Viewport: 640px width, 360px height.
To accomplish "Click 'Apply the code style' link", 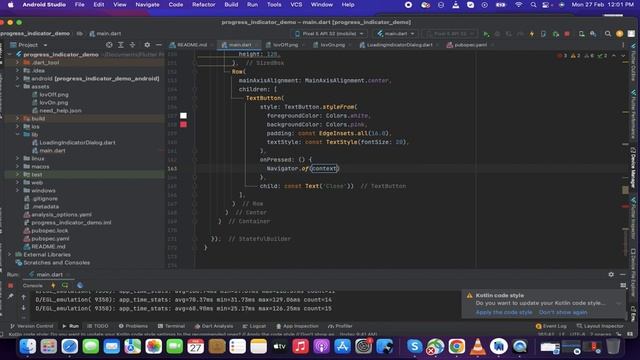I will pos(504,312).
